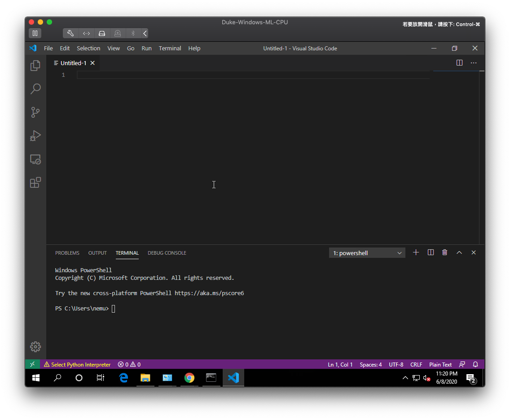
Task: Open the Search panel
Action: pyautogui.click(x=35, y=89)
